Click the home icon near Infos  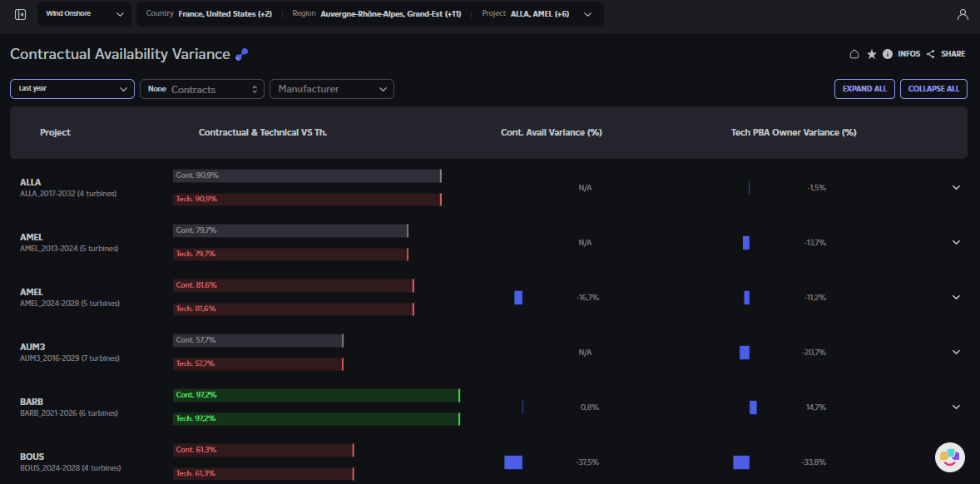point(854,53)
